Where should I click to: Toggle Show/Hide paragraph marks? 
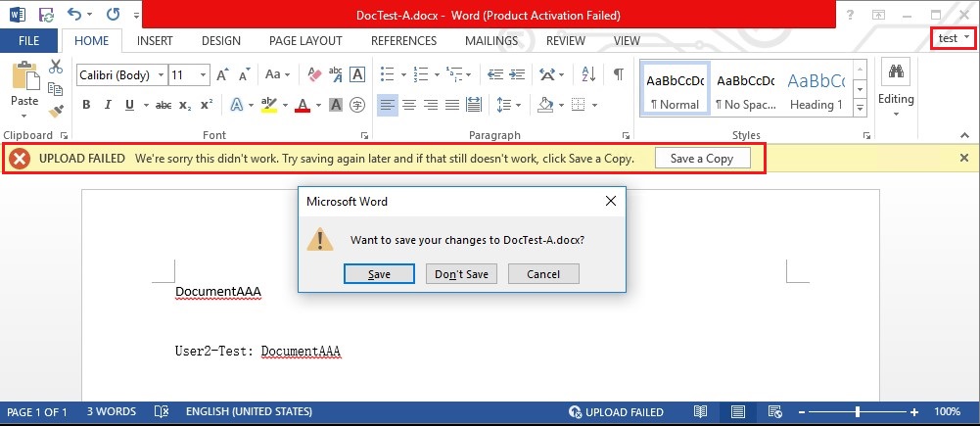(618, 75)
